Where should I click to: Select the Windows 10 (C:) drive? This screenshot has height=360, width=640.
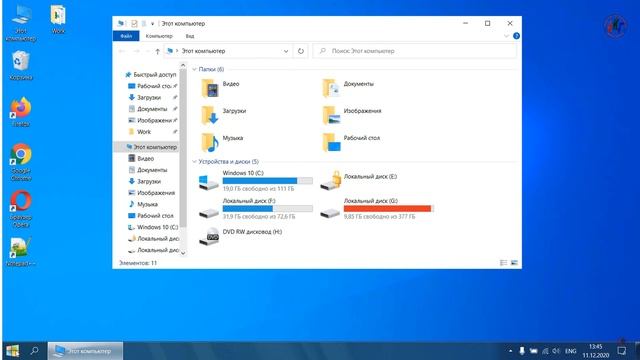(x=256, y=181)
